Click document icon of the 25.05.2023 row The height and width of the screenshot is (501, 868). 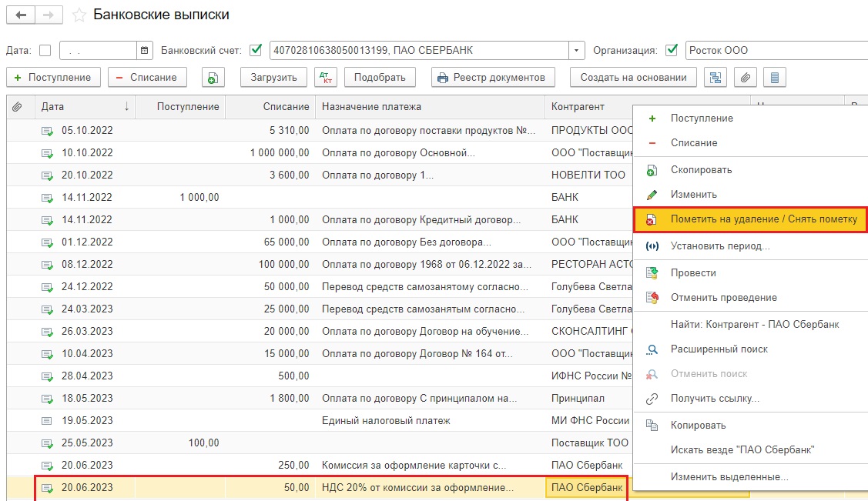pyautogui.click(x=48, y=443)
